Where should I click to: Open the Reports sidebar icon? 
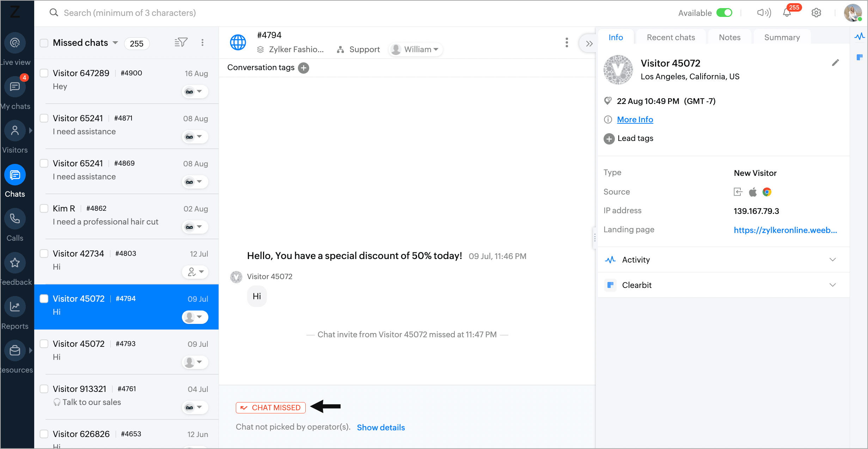pyautogui.click(x=15, y=307)
